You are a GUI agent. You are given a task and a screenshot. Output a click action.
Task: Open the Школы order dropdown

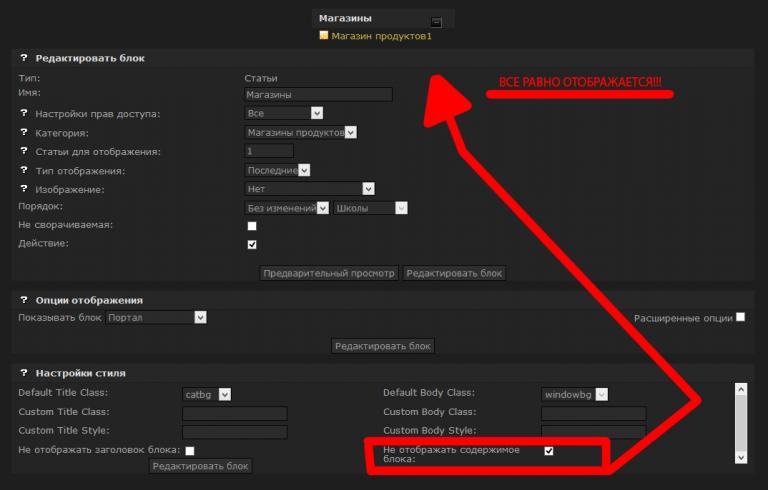pyautogui.click(x=370, y=208)
